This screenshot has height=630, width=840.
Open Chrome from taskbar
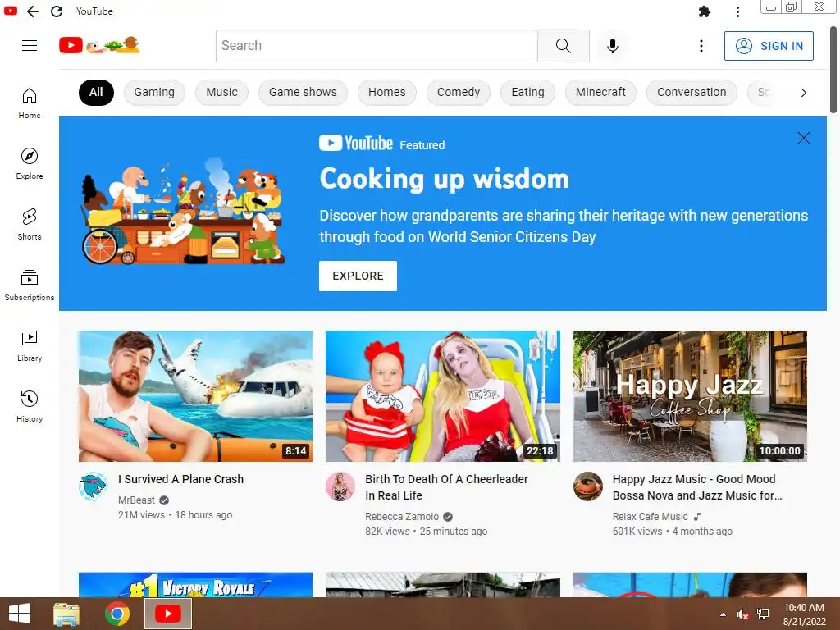tap(116, 614)
